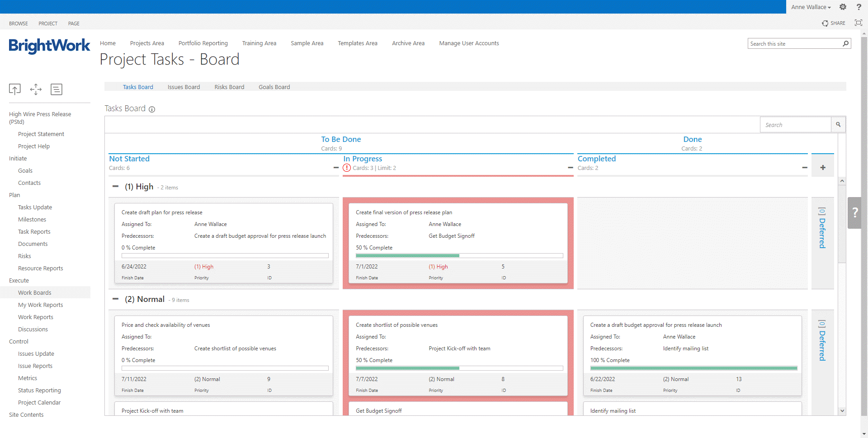Screen dimensions: 868x438
Task: Collapse the Not Started column
Action: pyautogui.click(x=336, y=168)
